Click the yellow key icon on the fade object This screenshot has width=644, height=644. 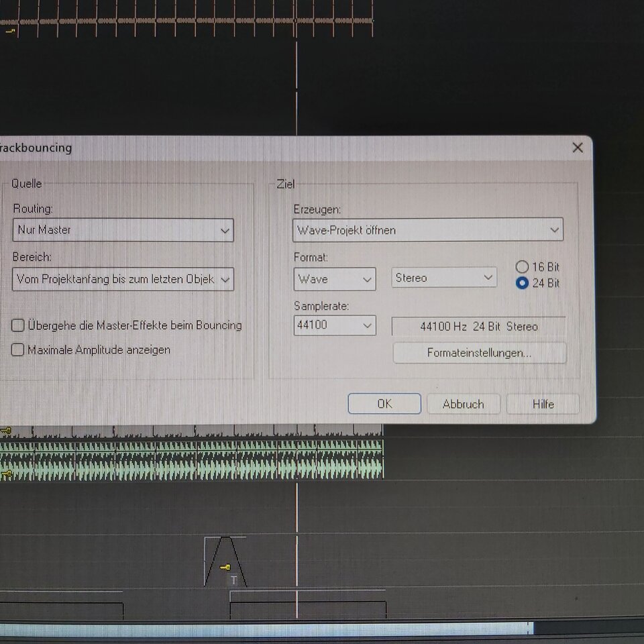[225, 568]
